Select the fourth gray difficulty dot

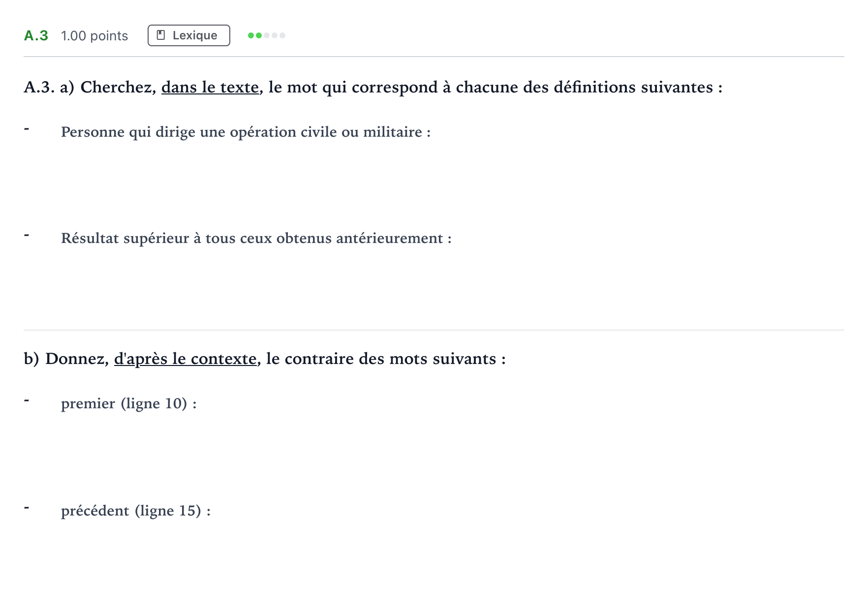point(275,35)
